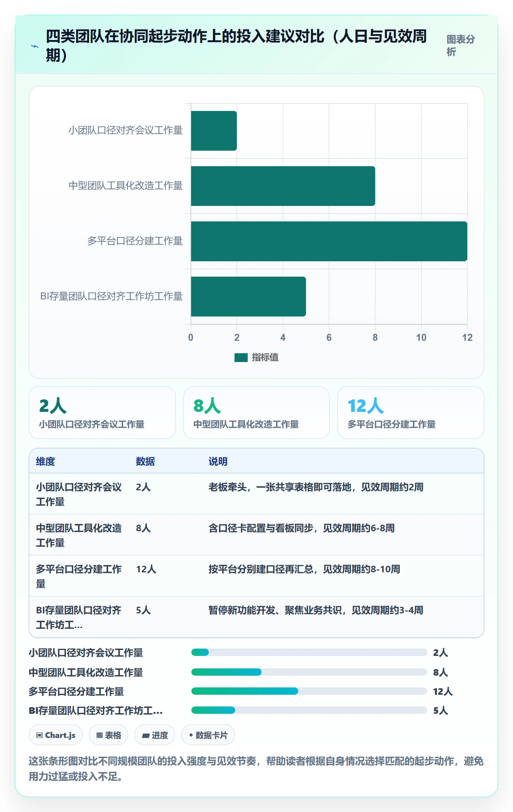Click the 12人 value beside the progress bars
Viewport: 513px width, 812px height.
(443, 691)
